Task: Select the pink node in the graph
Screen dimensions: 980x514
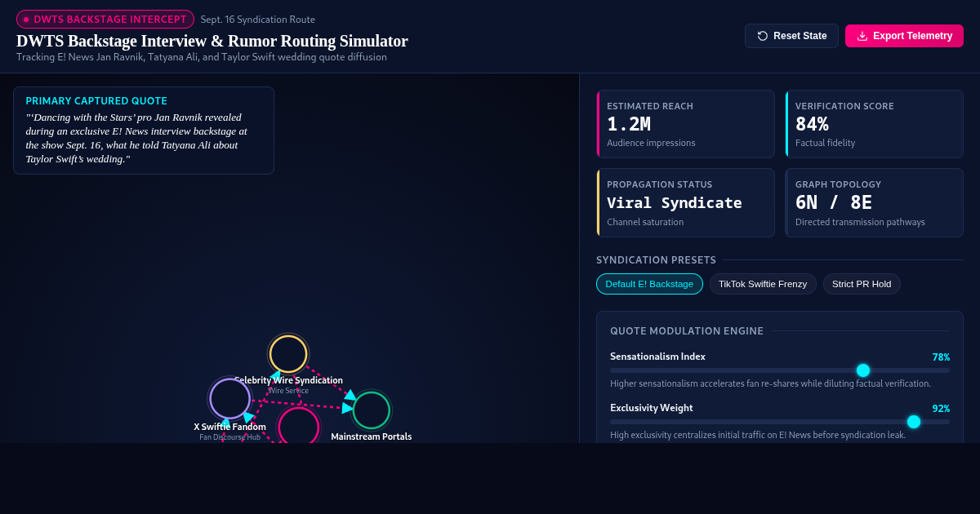Action: [299, 426]
